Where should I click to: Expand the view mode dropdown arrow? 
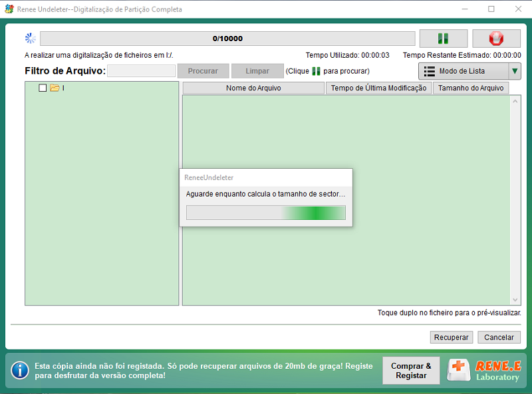point(515,71)
